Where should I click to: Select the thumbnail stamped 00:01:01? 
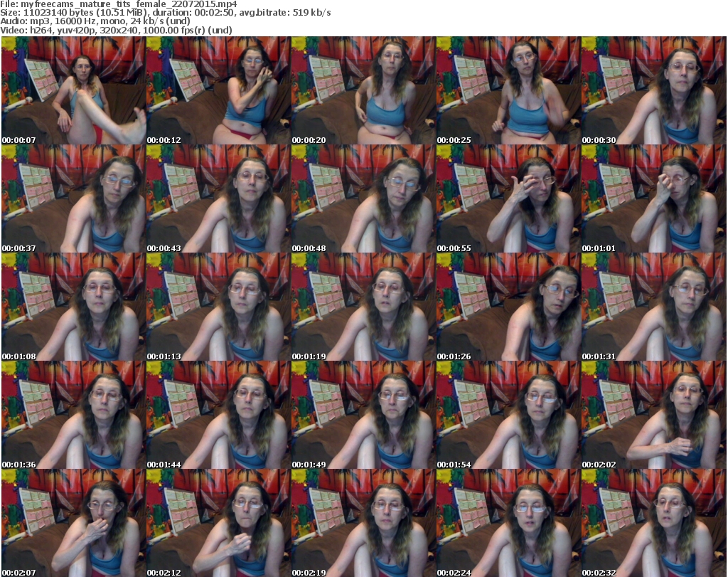(x=653, y=198)
